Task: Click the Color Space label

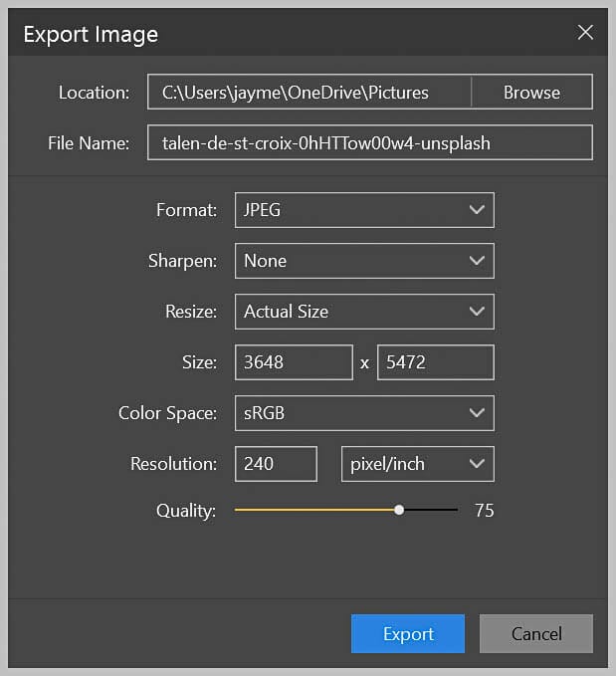Action: click(168, 413)
